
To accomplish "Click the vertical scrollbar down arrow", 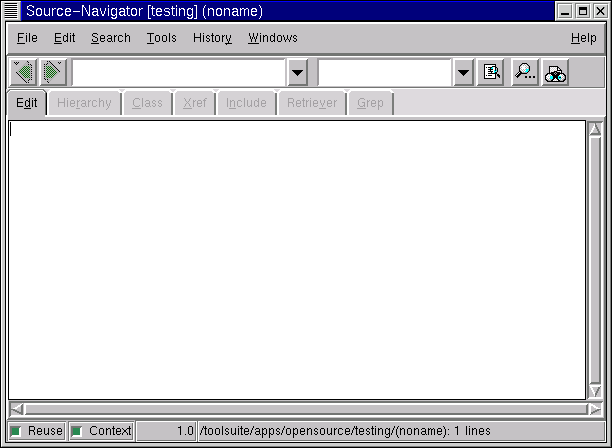I will pyautogui.click(x=595, y=391).
